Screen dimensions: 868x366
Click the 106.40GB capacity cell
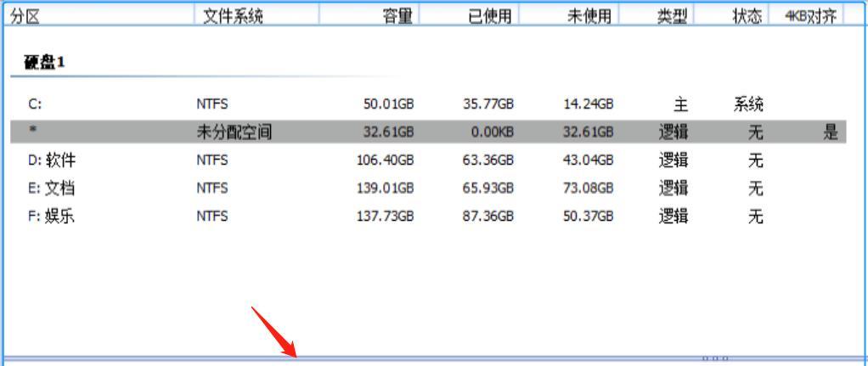click(x=386, y=160)
